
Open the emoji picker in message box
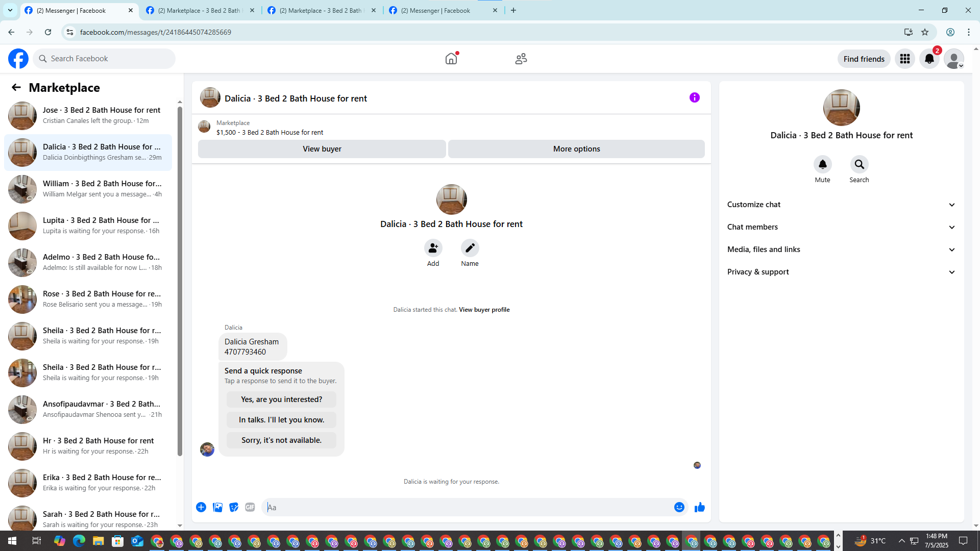click(x=679, y=507)
